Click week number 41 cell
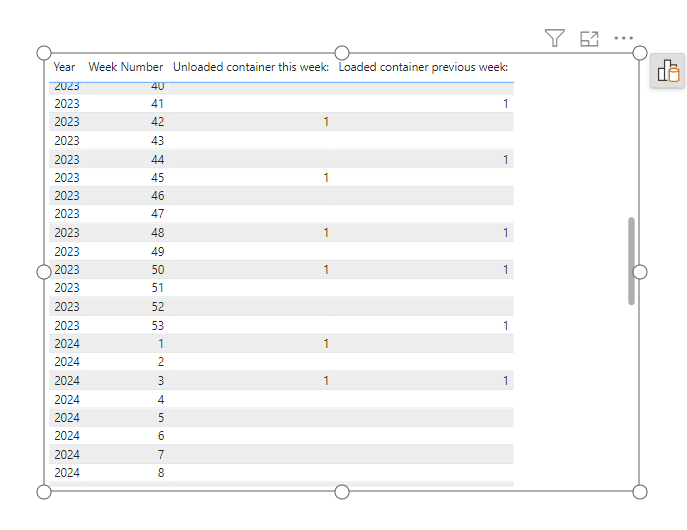687x530 pixels. pos(157,104)
